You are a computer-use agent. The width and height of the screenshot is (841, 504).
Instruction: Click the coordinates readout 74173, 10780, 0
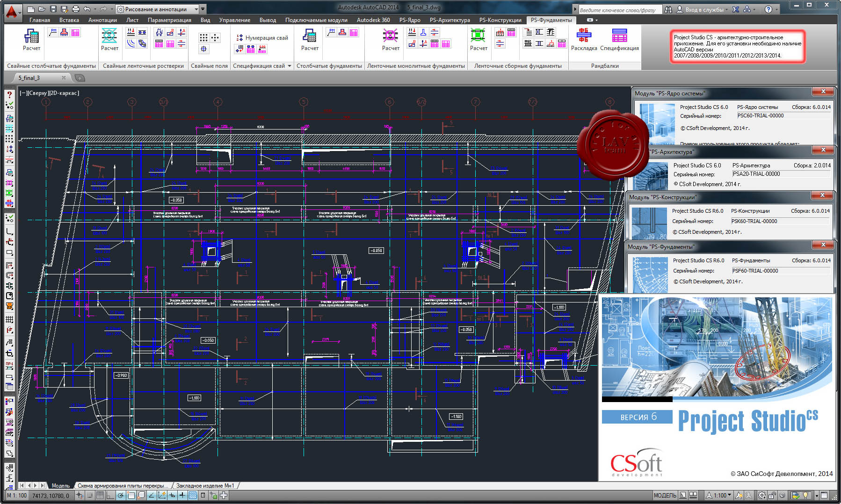point(51,496)
